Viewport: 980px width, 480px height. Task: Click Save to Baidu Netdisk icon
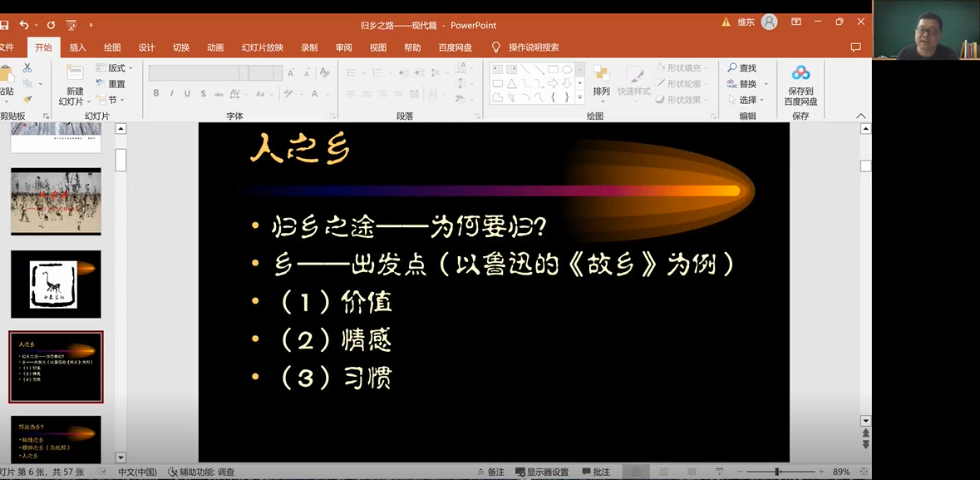tap(800, 74)
